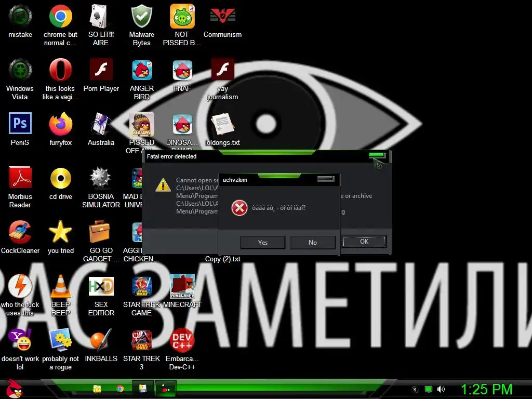Open the 'BOSNIA SIMULATOR' mine icon
Viewport: 532px width, 399px height.
pos(101,178)
